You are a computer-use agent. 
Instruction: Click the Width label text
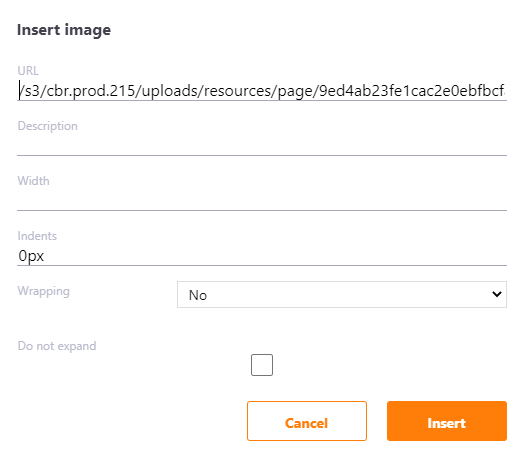click(33, 181)
